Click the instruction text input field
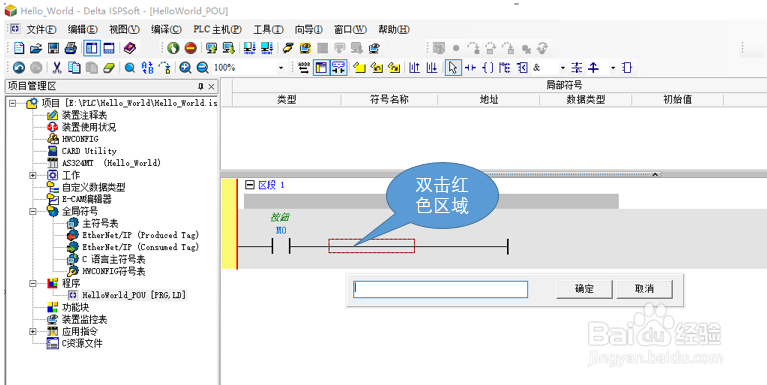The image size is (767, 385). (x=440, y=289)
